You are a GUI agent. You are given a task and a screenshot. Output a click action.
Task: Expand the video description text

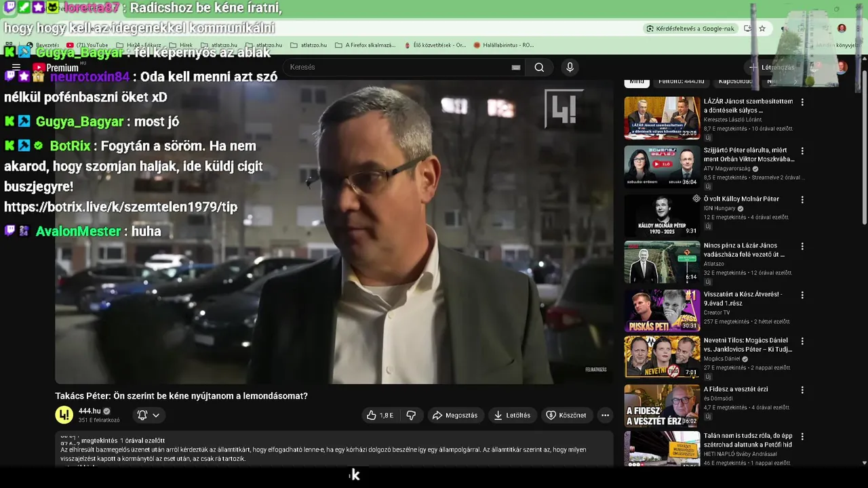334,449
